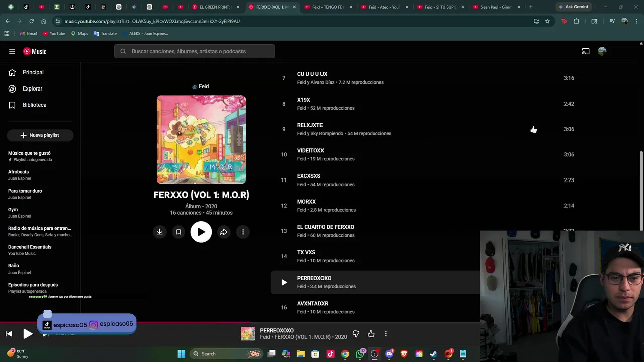
Task: Create a Nueva playlist
Action: (x=40, y=135)
